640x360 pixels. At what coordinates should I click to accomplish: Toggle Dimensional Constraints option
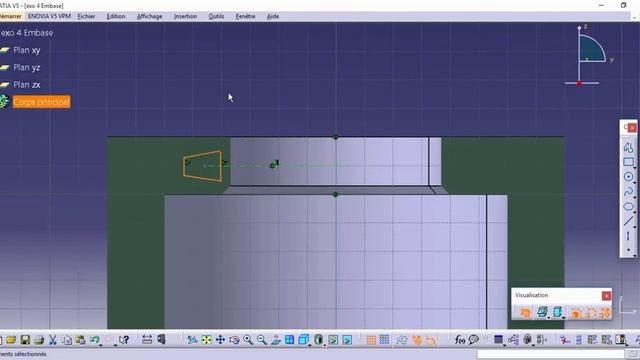click(430, 340)
